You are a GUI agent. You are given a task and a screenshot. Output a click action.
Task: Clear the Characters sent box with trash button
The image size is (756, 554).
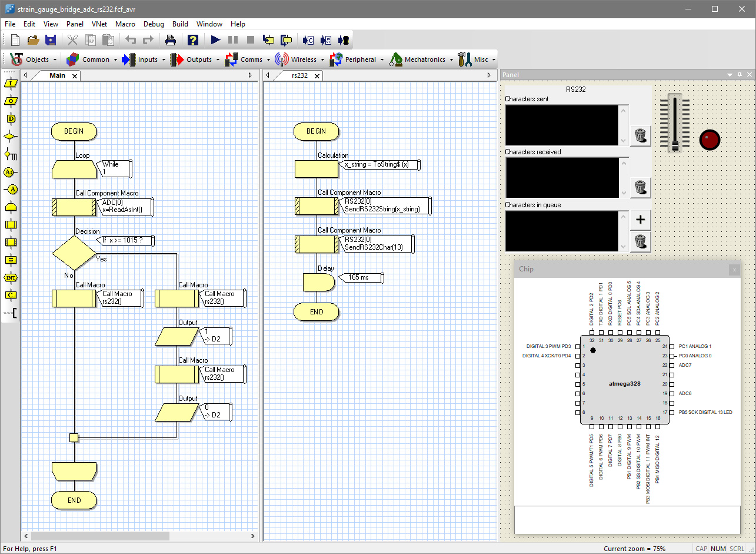[x=640, y=135]
